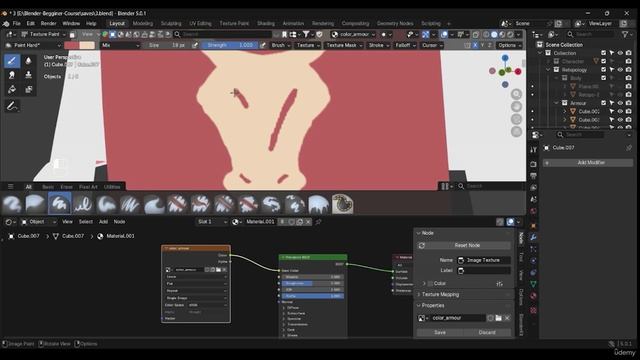Screen dimensions: 640x360
Task: Hide Armour collection with eye icon
Action: (x=620, y=103)
